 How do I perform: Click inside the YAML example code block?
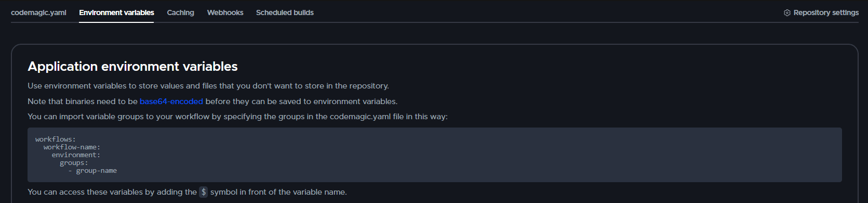[x=435, y=155]
